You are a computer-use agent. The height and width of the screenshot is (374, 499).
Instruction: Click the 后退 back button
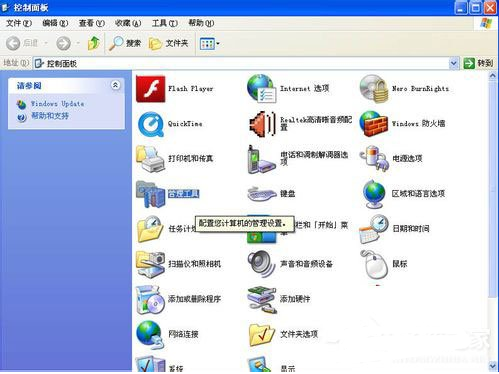click(x=22, y=43)
